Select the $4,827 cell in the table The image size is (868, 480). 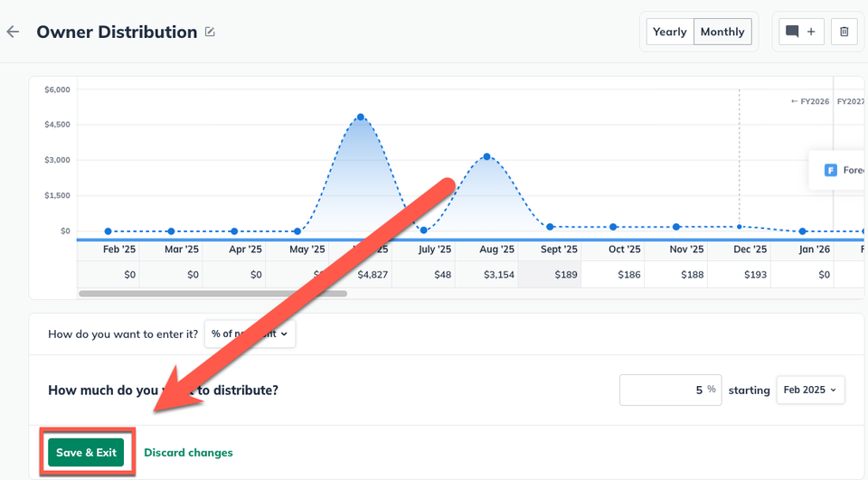[x=361, y=274]
